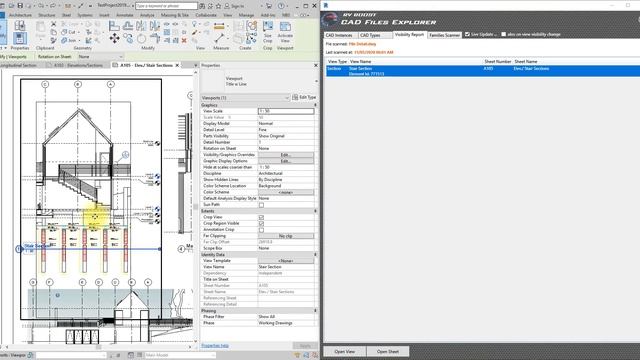Toggle the Live Update checkbox

[467, 34]
